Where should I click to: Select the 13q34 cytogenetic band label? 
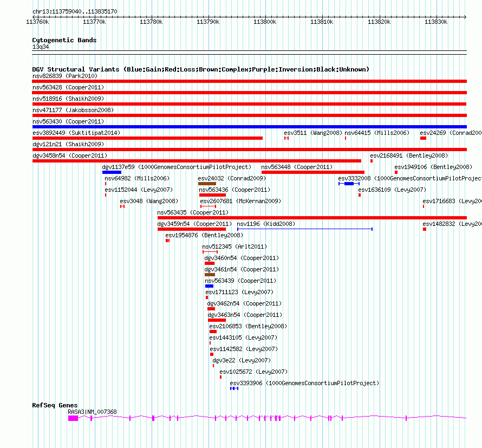pos(41,47)
